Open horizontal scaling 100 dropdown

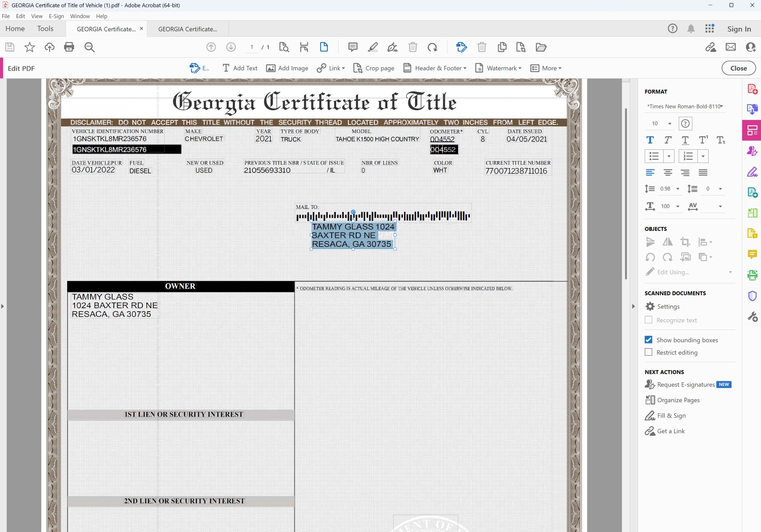[678, 206]
